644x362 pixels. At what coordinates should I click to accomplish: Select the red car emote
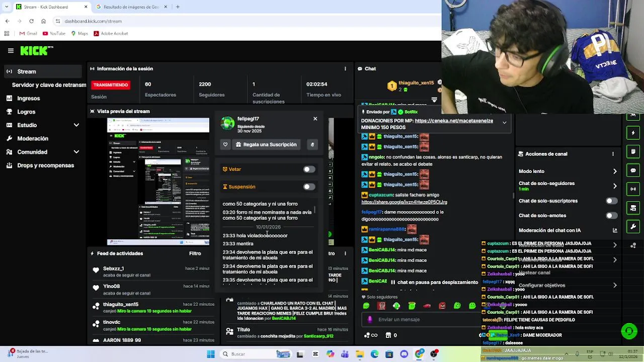click(x=427, y=306)
